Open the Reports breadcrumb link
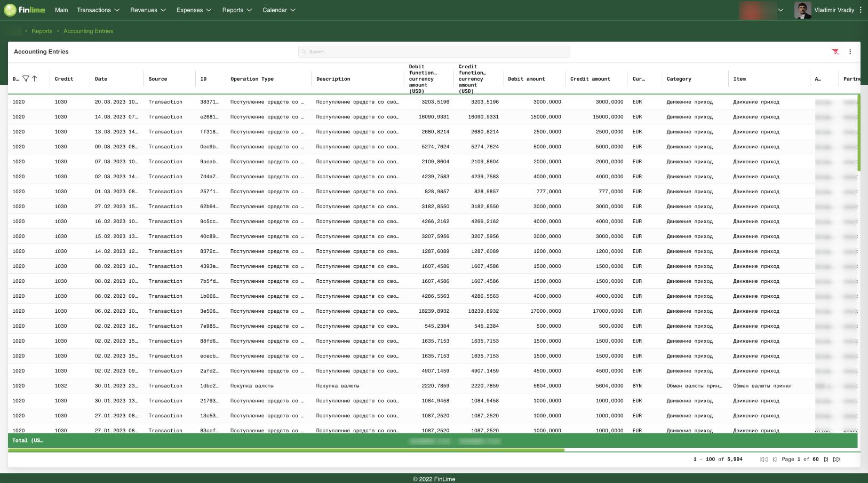Screen dimensions: 868x483 [42, 31]
